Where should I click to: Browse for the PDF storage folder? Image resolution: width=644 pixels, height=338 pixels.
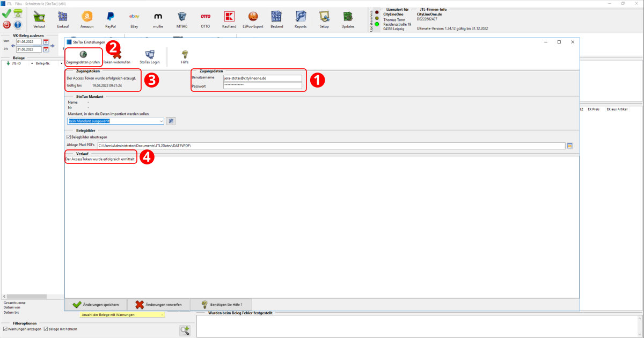[570, 146]
